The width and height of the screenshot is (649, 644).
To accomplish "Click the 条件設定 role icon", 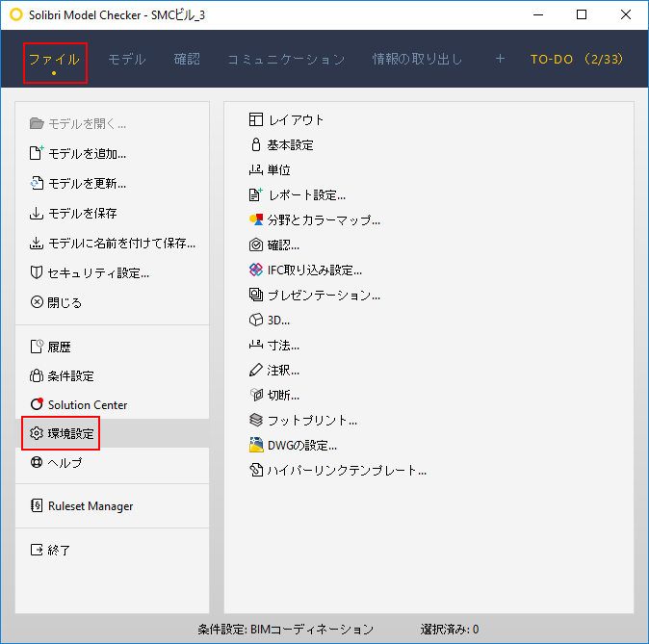I will 37,375.
